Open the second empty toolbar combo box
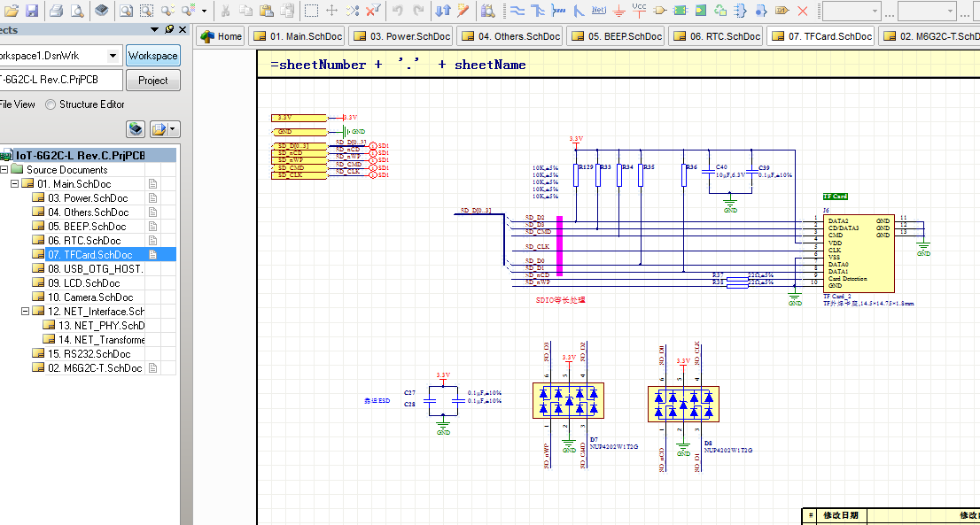The width and height of the screenshot is (980, 525). pyautogui.click(x=927, y=11)
